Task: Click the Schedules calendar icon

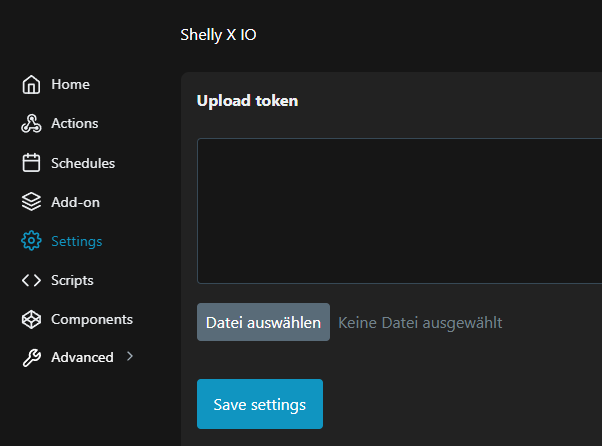Action: click(x=31, y=163)
